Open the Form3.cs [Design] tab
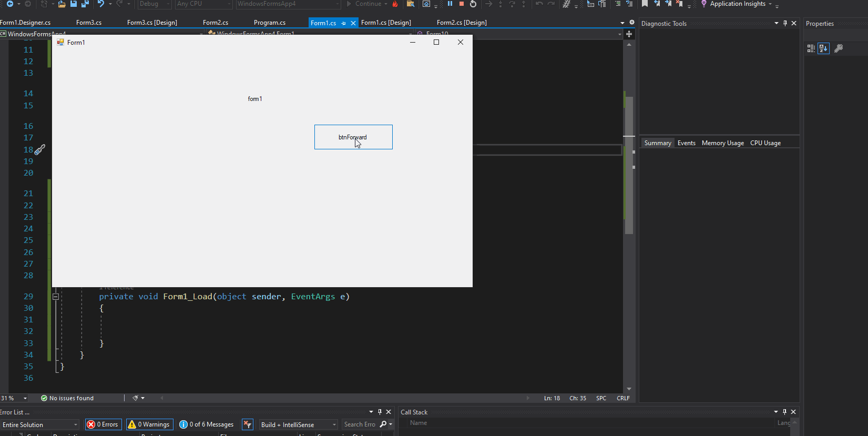 point(152,23)
